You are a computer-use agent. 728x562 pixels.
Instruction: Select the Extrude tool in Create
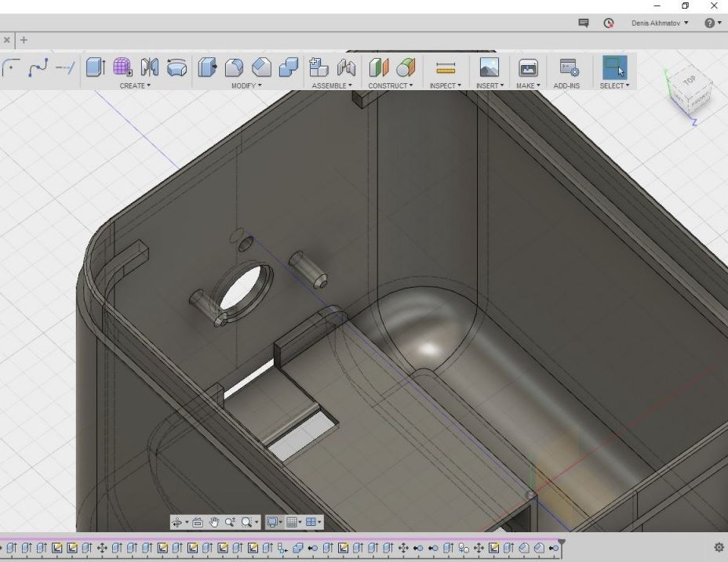click(x=95, y=67)
